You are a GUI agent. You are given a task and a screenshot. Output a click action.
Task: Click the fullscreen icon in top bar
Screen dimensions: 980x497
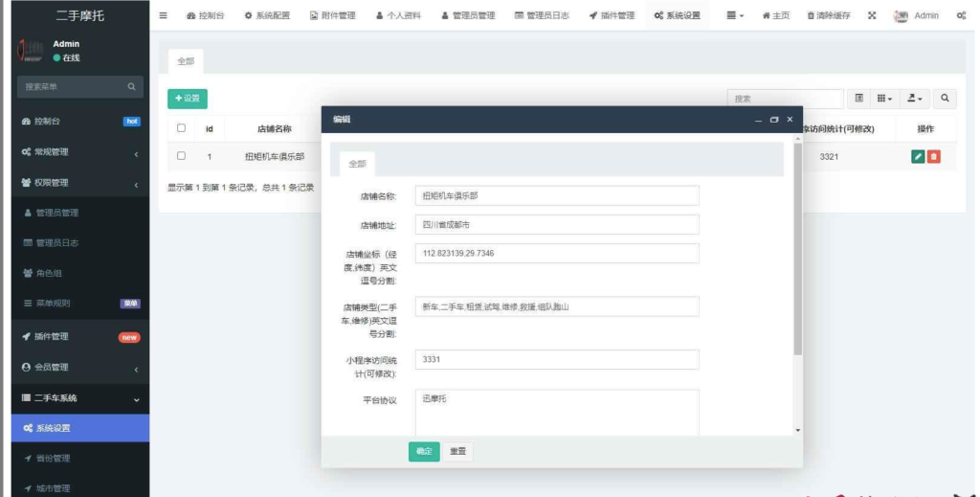872,15
